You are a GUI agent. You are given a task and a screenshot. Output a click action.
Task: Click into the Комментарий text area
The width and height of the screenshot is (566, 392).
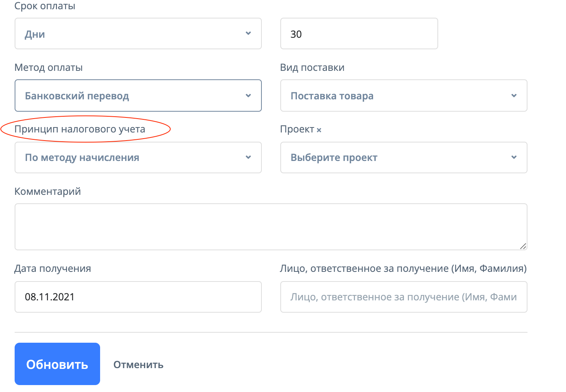pos(271,226)
